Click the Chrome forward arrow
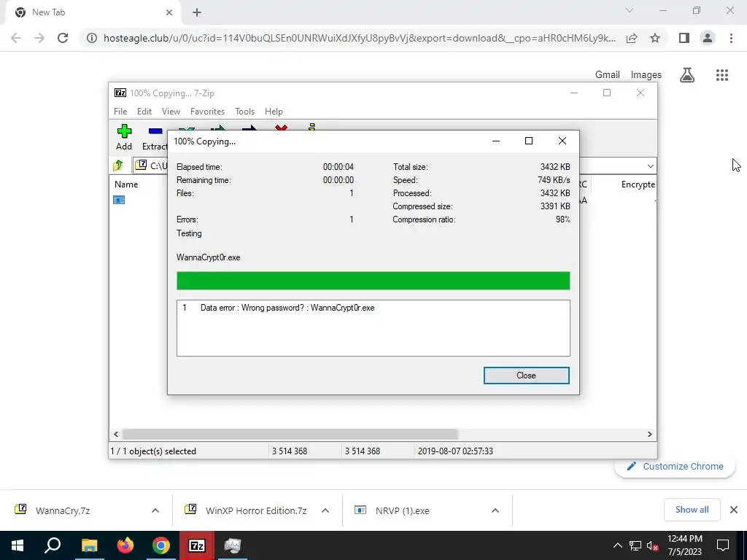 pos(39,38)
